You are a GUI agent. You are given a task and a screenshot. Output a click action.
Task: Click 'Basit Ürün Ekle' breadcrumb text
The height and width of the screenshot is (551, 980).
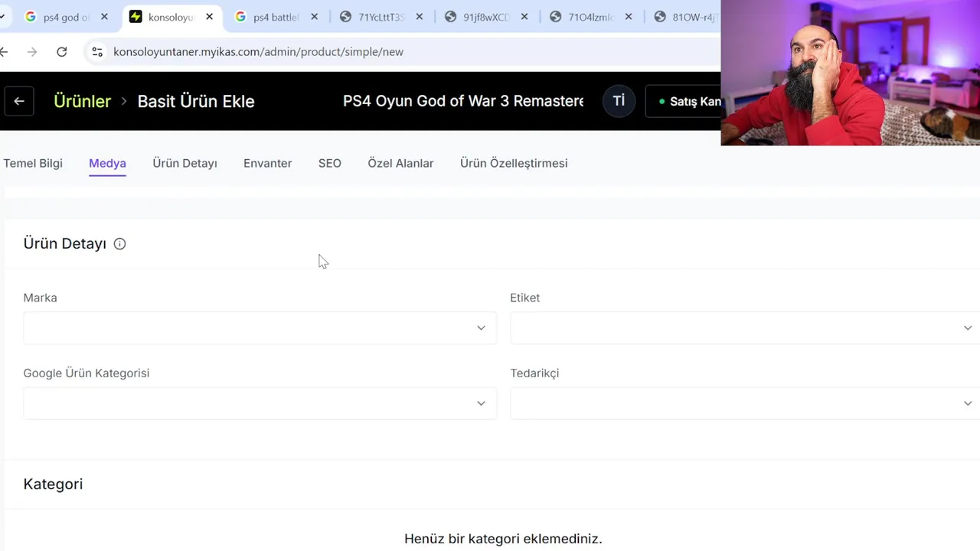click(x=196, y=101)
